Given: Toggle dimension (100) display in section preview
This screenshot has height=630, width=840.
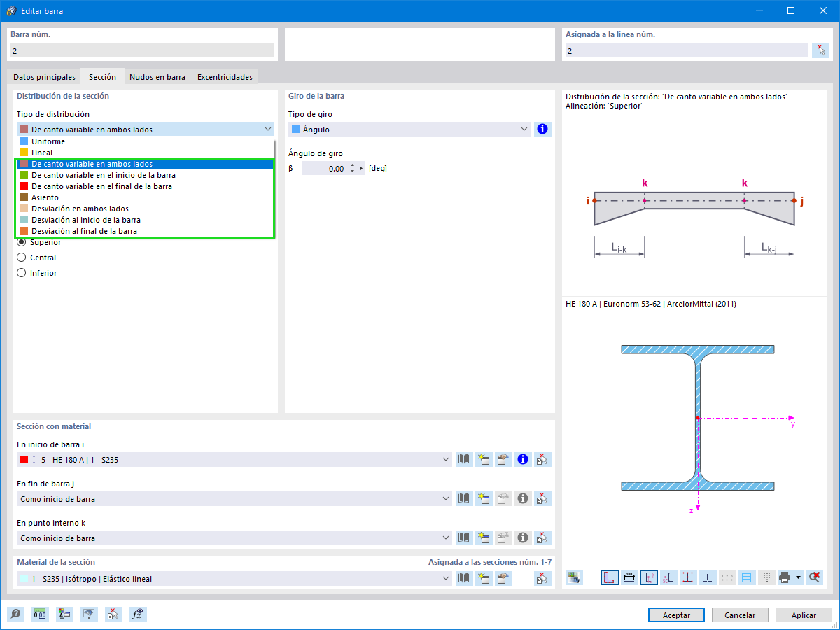Looking at the screenshot, I should (x=629, y=578).
